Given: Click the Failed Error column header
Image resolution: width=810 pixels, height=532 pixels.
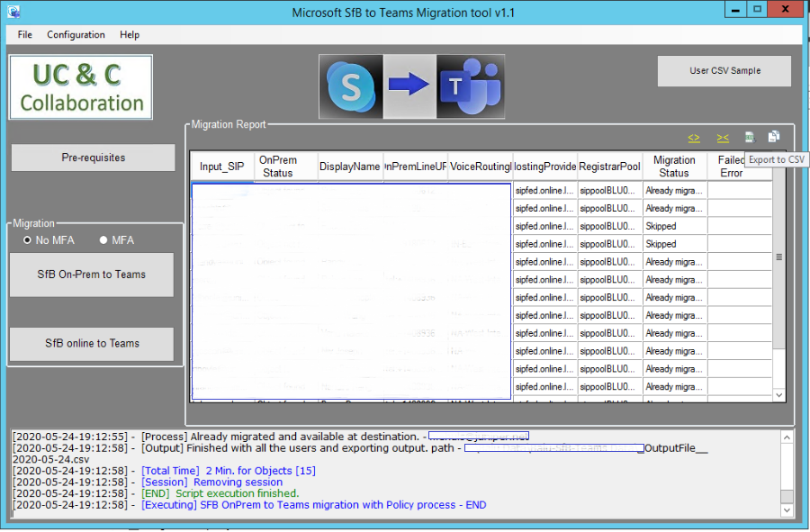Looking at the screenshot, I should 732,167.
